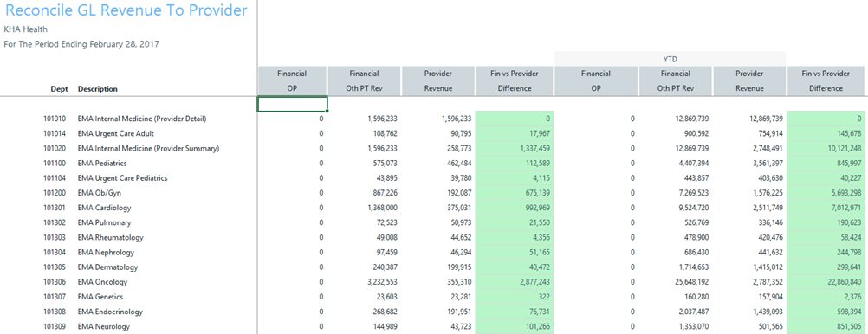Select EMA Internal Medicine (Provider Detail) description
Viewport: 868px width, 334px height.
coord(142,119)
